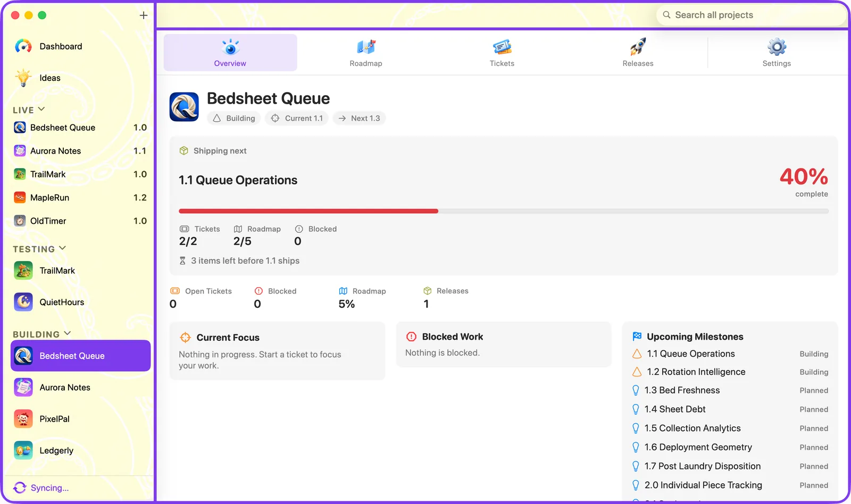Switch to the Tickets tab
The height and width of the screenshot is (504, 851).
tap(502, 53)
